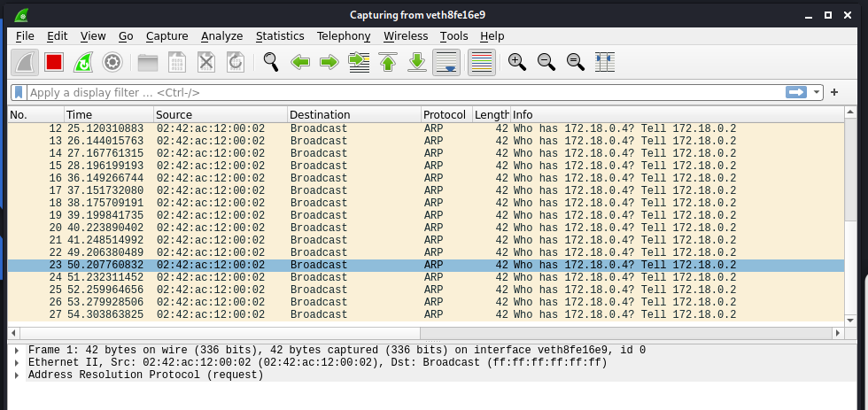Click the horizontal scrollbar left arrow
The height and width of the screenshot is (410, 868).
point(14,333)
